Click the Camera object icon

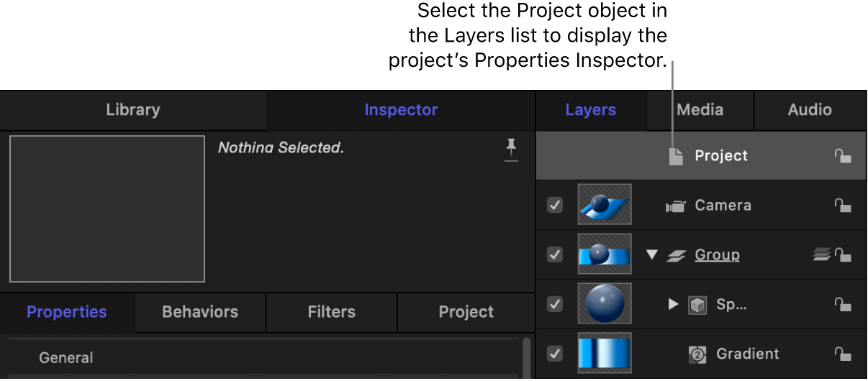click(x=675, y=206)
